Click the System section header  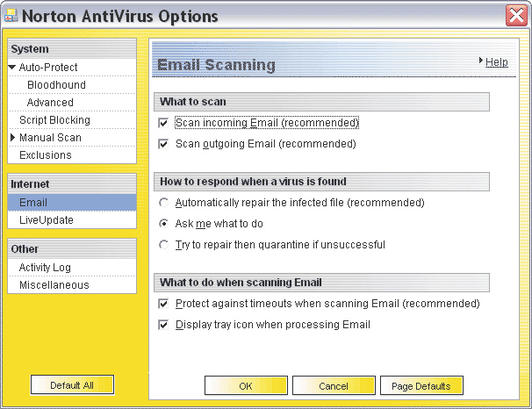click(x=72, y=49)
